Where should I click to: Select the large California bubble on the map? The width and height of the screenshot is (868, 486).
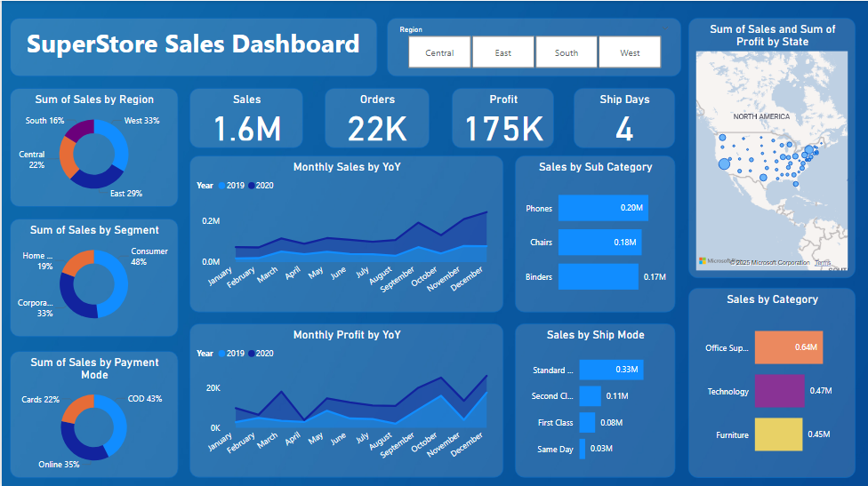pyautogui.click(x=724, y=163)
